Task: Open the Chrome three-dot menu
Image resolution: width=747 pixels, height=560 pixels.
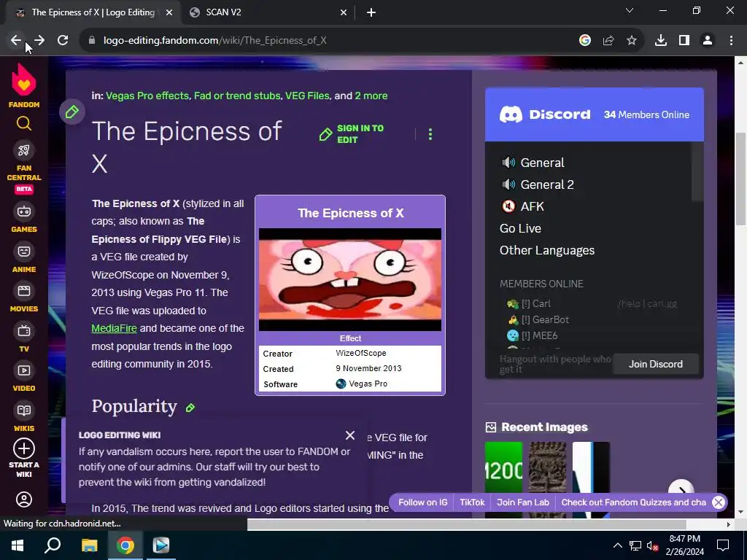Action: (x=731, y=41)
